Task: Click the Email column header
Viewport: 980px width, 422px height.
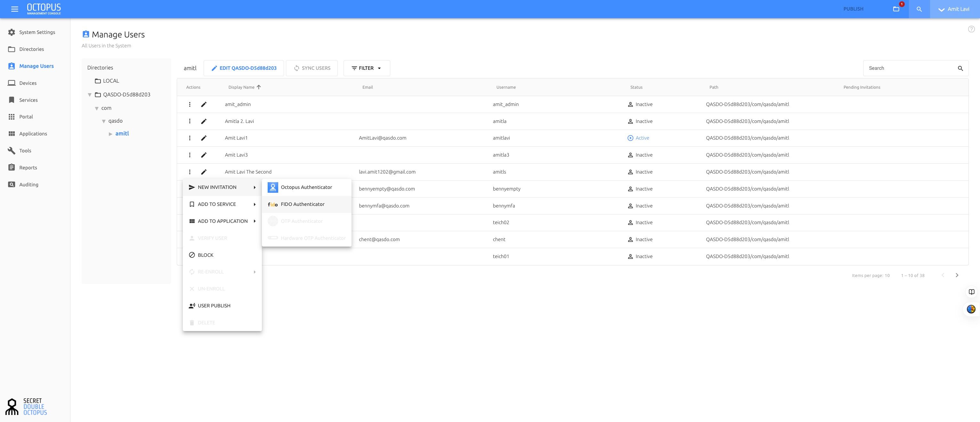Action: click(368, 87)
